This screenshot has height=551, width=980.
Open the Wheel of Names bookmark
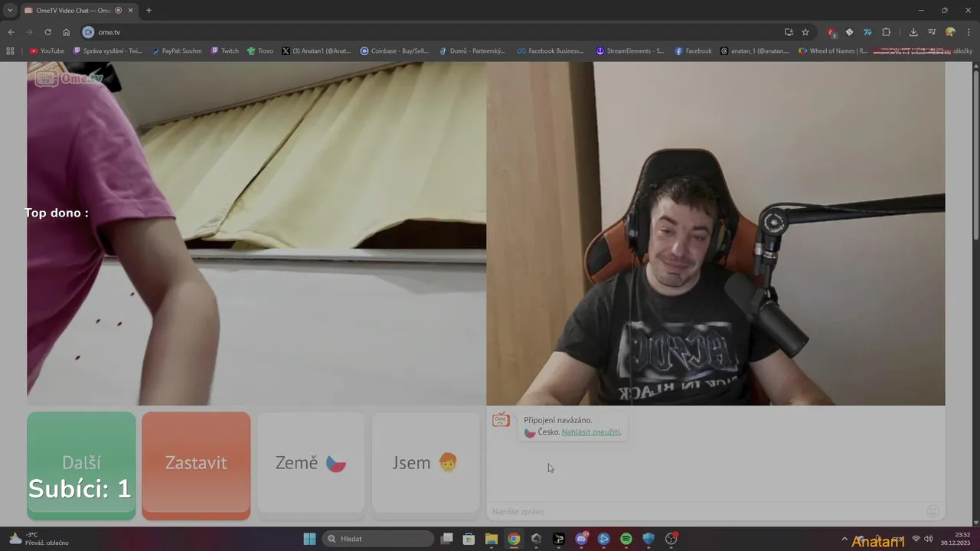[x=833, y=51]
